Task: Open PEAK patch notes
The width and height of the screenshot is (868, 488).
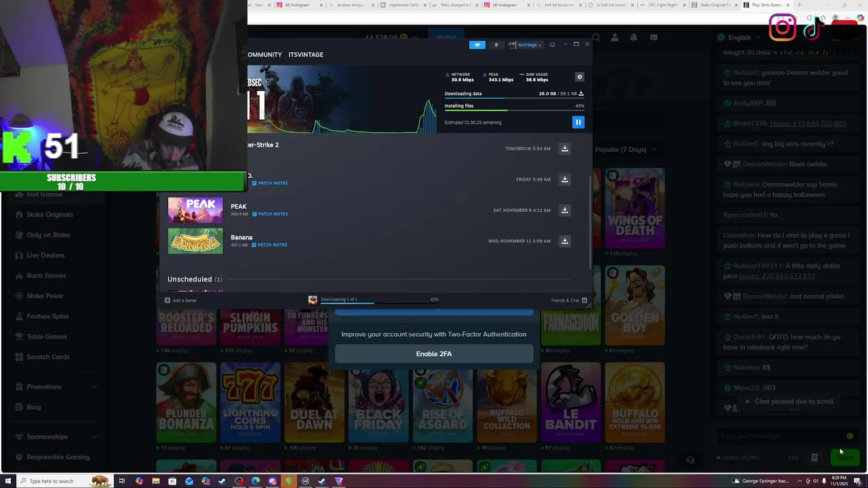Action: pos(270,214)
